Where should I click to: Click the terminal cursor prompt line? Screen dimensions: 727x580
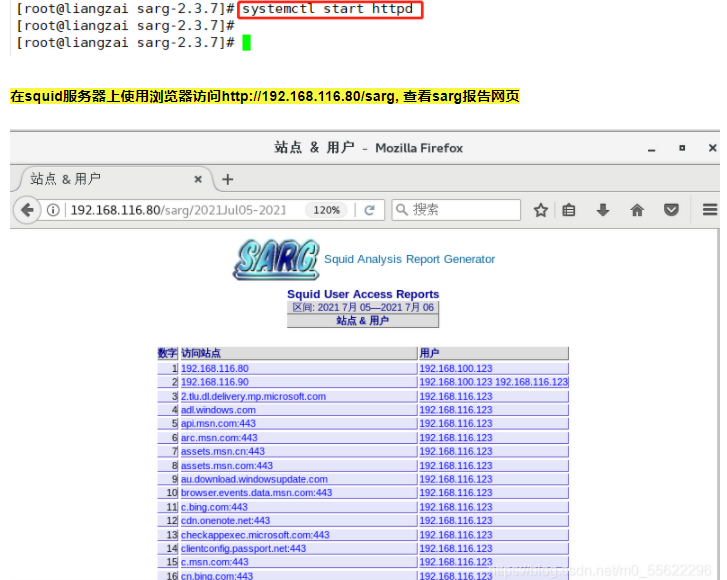click(x=134, y=43)
